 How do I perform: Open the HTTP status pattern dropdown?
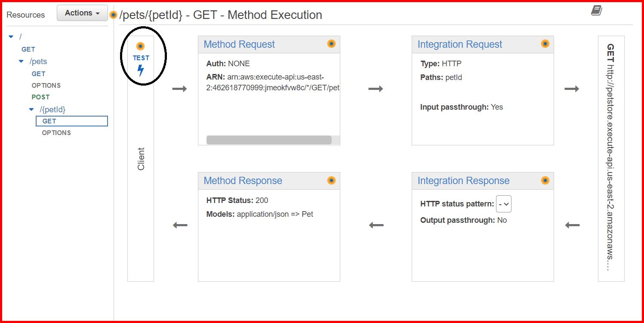click(x=503, y=204)
